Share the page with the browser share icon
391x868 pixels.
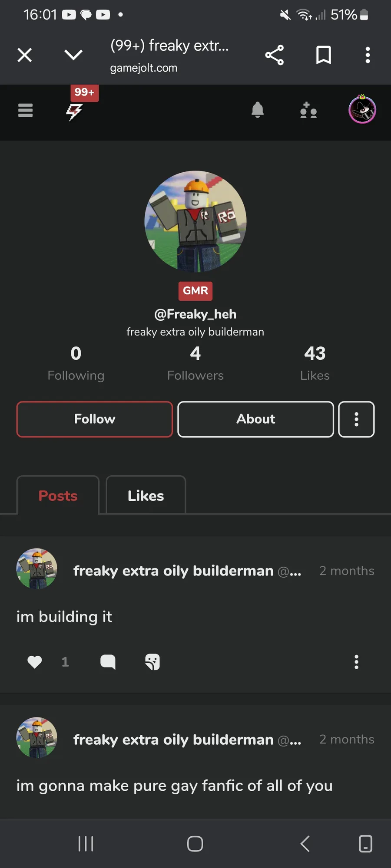point(275,55)
